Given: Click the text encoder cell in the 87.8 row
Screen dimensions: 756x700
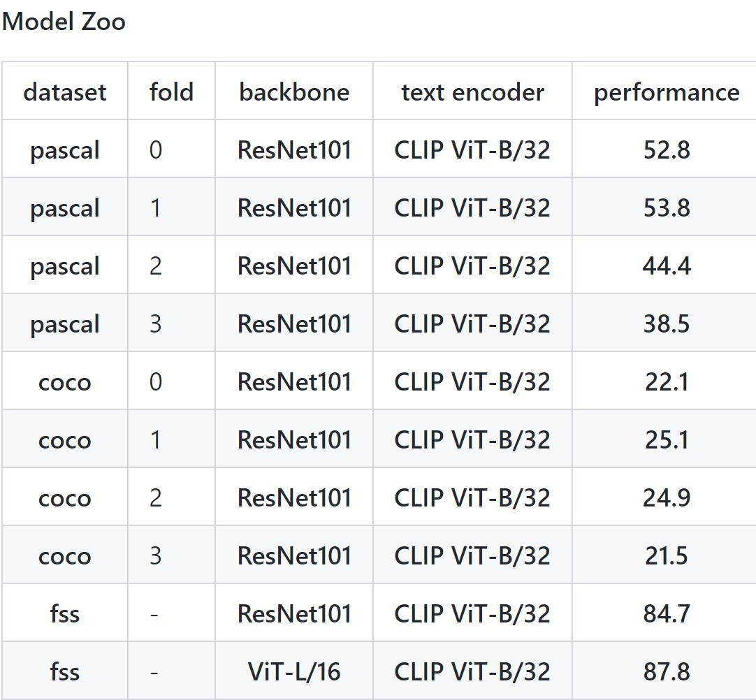Looking at the screenshot, I should click(x=472, y=672).
